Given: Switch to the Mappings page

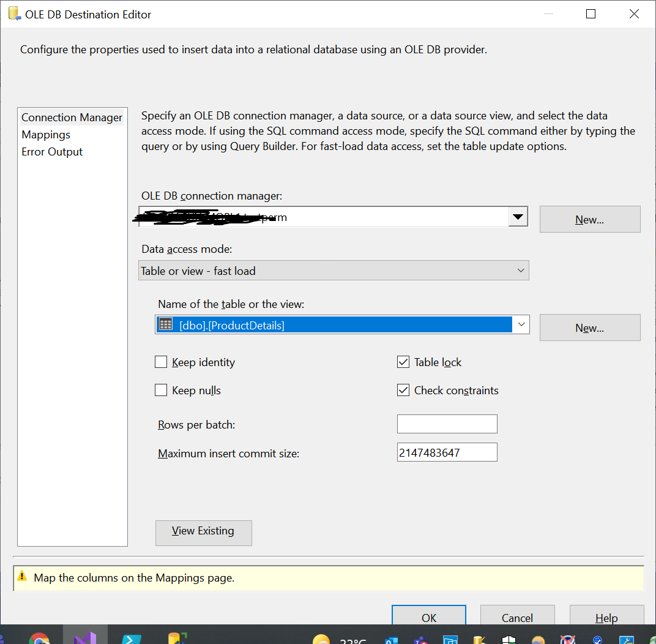Looking at the screenshot, I should tap(46, 134).
